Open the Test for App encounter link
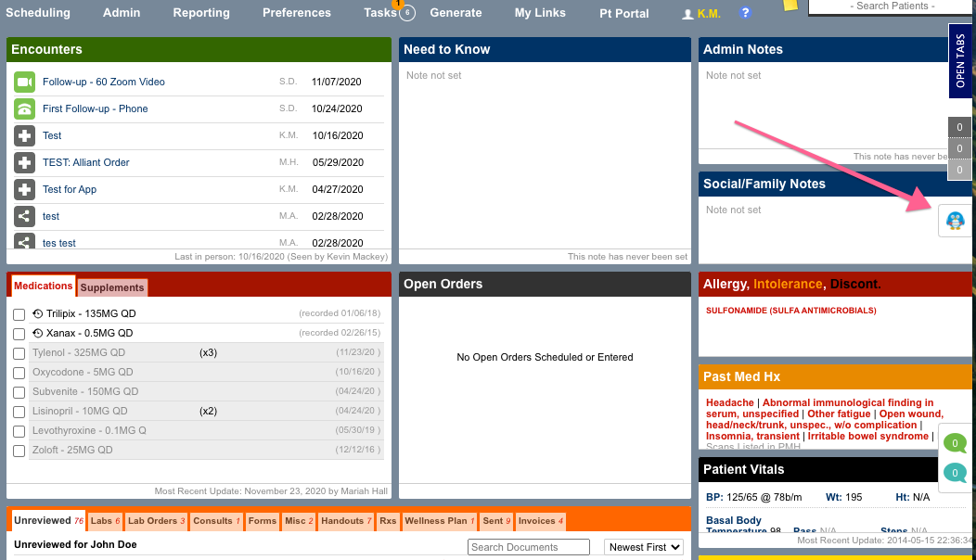 (69, 189)
